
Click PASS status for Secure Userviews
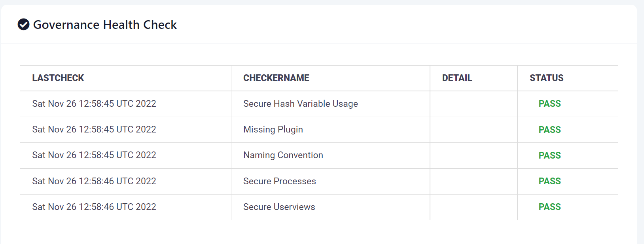click(x=549, y=207)
